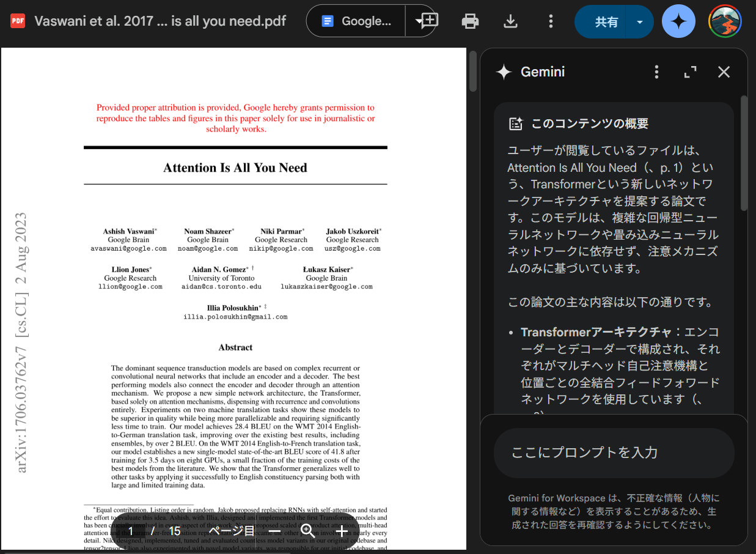Image resolution: width=756 pixels, height=554 pixels.
Task: Click the content summary card icon
Action: tap(517, 123)
